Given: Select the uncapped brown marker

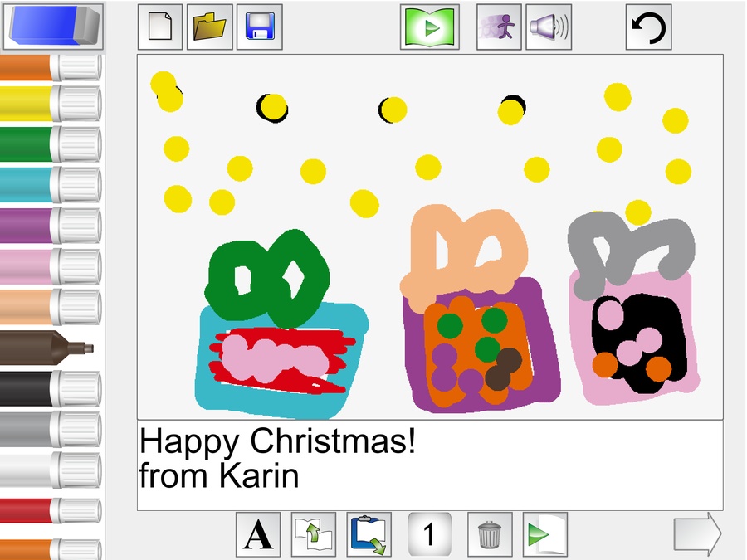Looking at the screenshot, I should click(46, 348).
